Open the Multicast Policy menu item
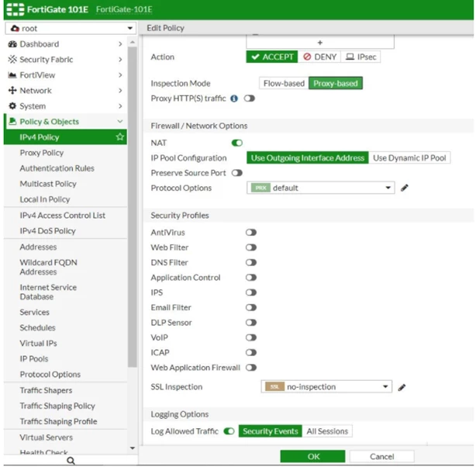The width and height of the screenshot is (476, 467). coord(48,184)
